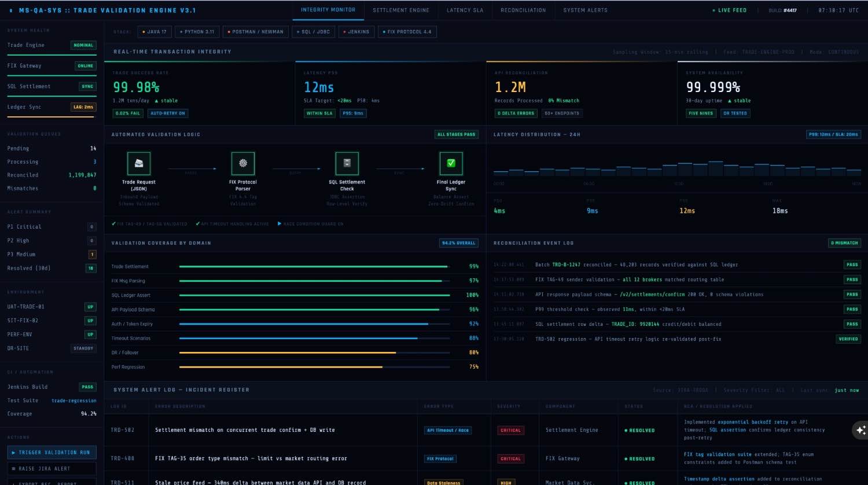The image size is (868, 485).
Task: Click the green Live Feed status dot
Action: point(714,10)
